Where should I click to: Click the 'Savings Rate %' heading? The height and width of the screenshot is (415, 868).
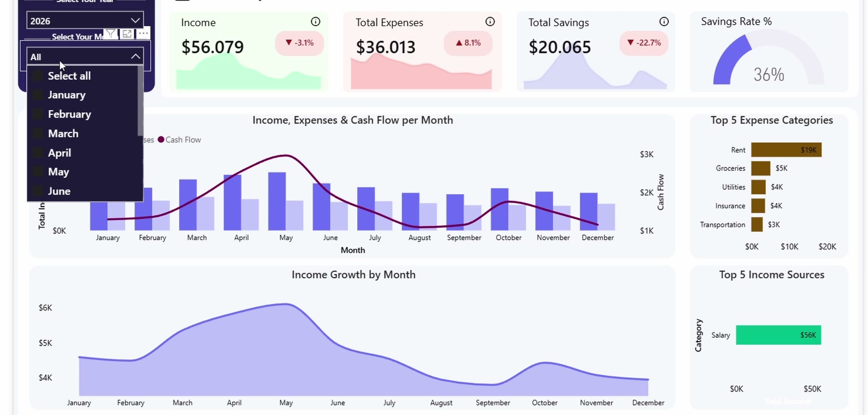click(736, 22)
